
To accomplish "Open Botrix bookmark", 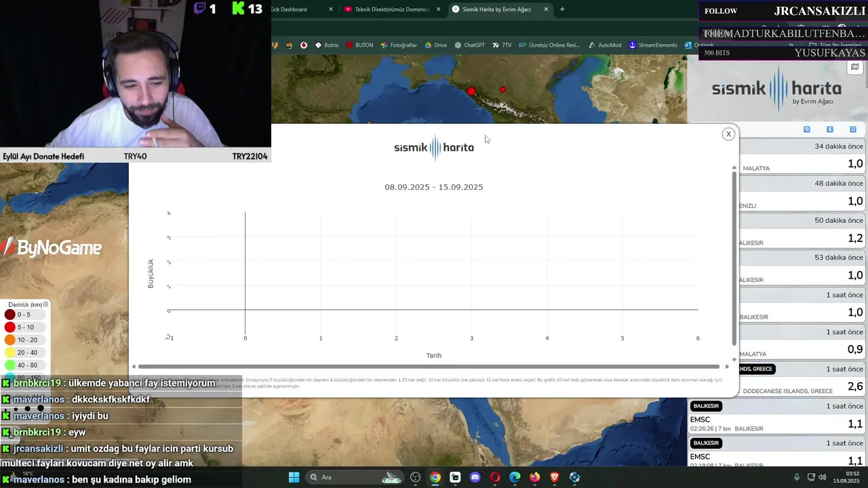I will coord(327,45).
